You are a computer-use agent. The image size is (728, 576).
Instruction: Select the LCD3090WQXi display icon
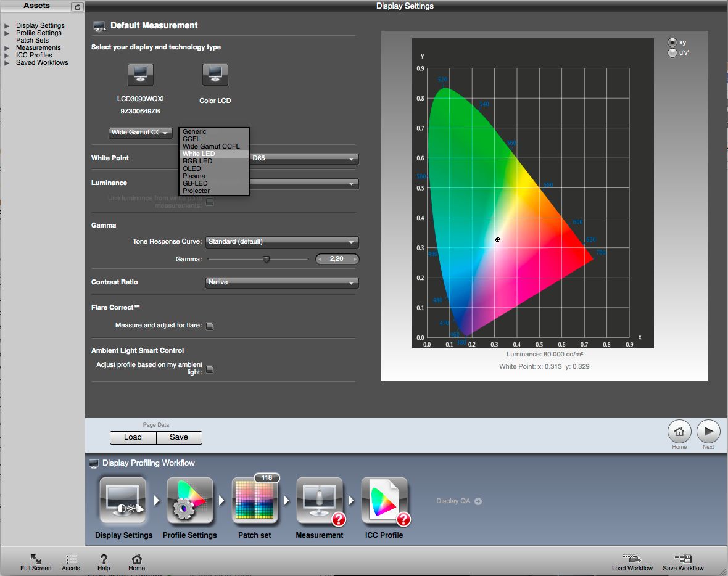tap(140, 74)
